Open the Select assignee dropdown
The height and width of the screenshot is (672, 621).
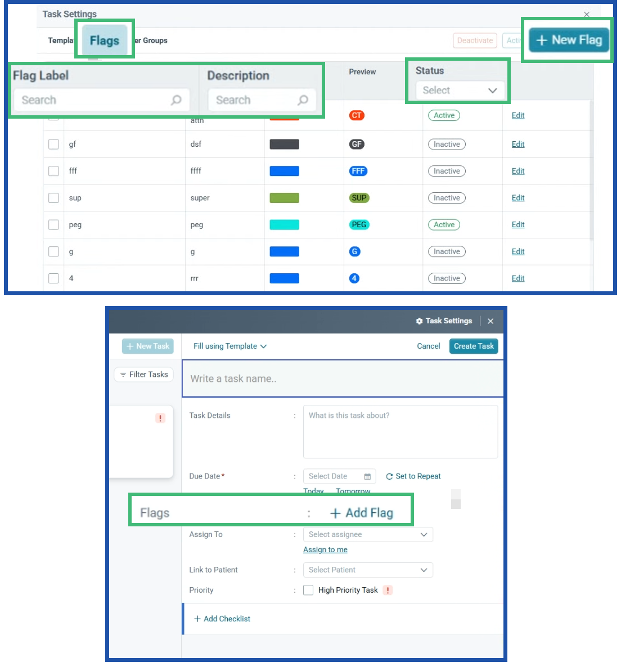coord(368,534)
